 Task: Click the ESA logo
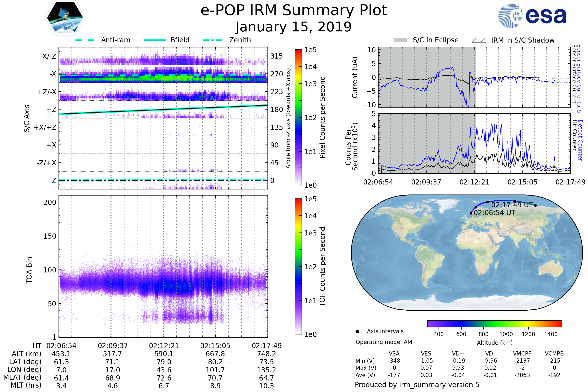[532, 16]
